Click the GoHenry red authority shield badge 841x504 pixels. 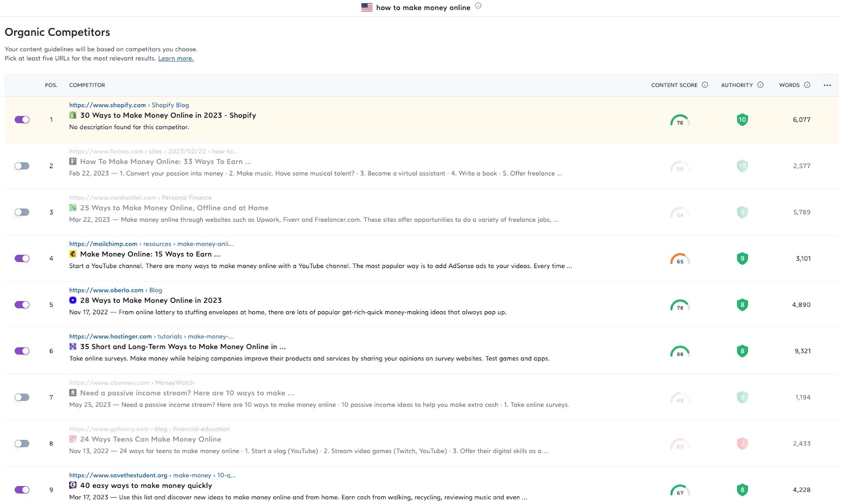(742, 444)
